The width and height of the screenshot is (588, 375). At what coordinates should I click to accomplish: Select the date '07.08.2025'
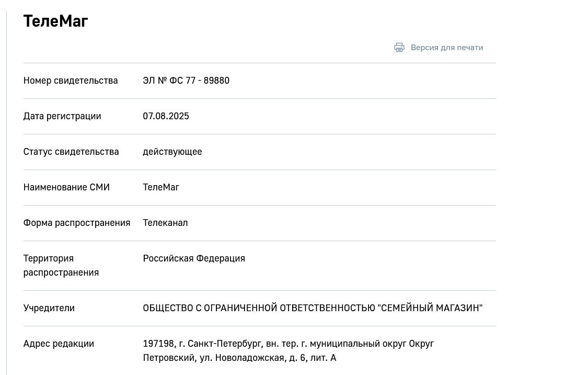(x=166, y=116)
